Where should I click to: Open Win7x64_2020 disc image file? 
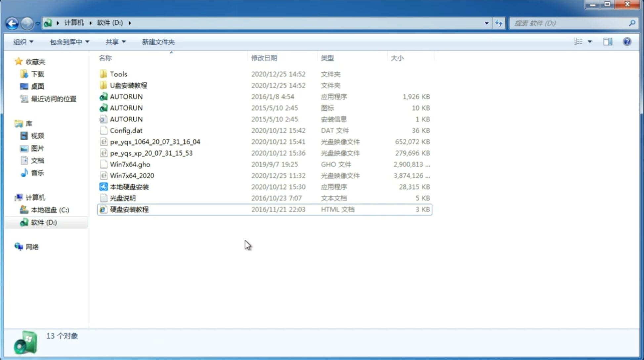pos(132,176)
